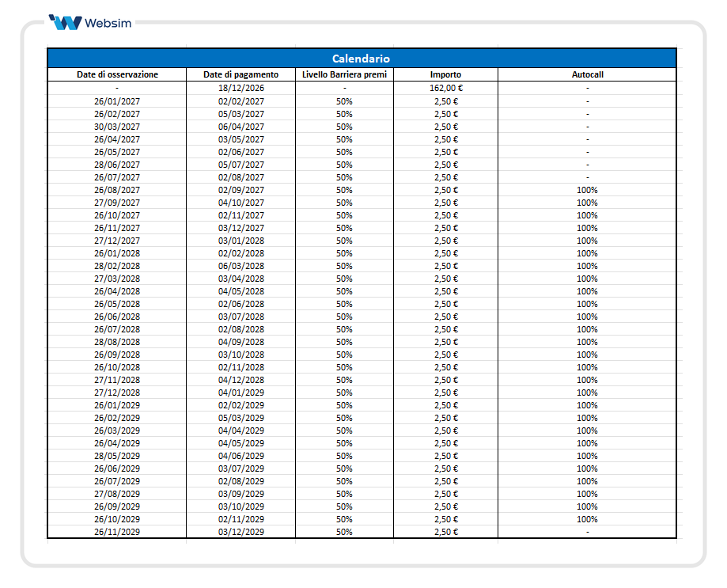Select observation date 26/01/2027 cell
The image size is (727, 588).
117,101
